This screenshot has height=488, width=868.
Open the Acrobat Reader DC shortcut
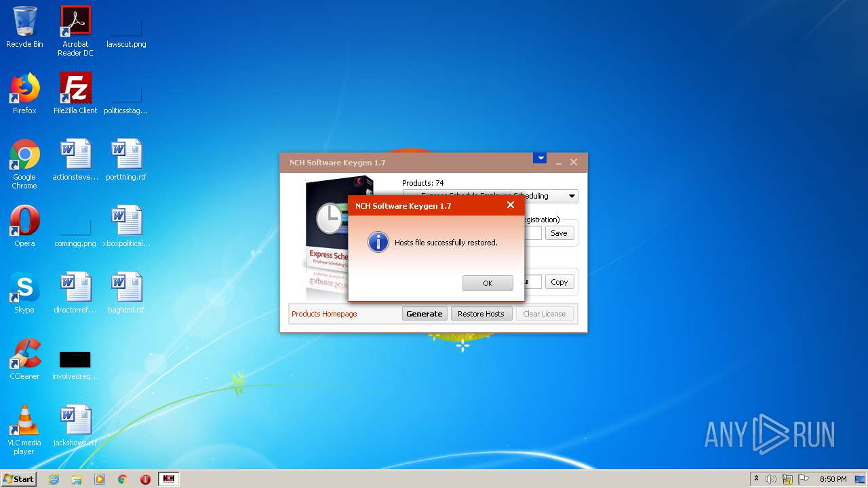click(x=75, y=31)
